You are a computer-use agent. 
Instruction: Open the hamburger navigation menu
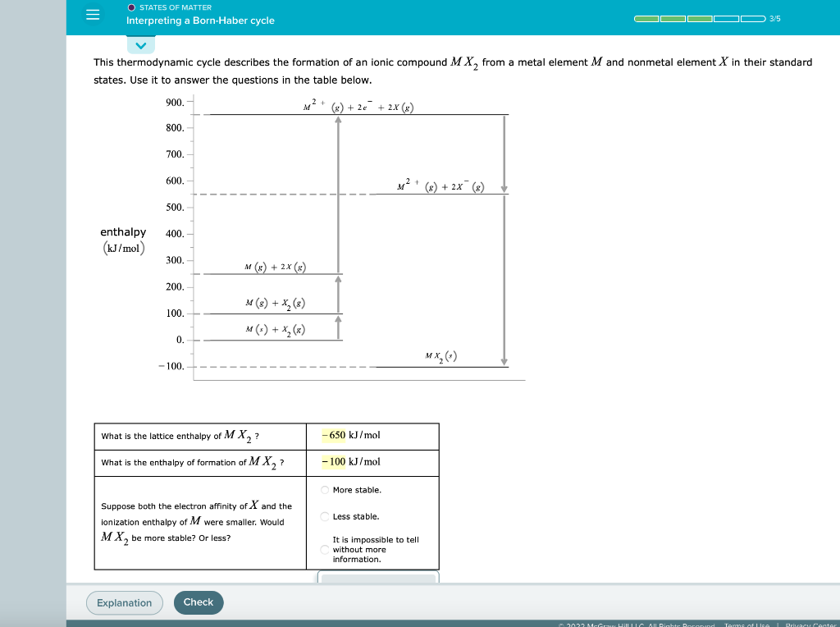(93, 16)
